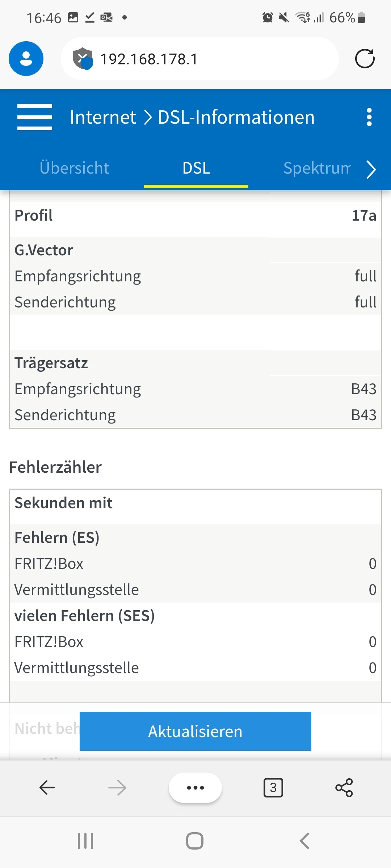Open the share icon in browser toolbar
Image resolution: width=391 pixels, height=868 pixels.
[x=344, y=787]
